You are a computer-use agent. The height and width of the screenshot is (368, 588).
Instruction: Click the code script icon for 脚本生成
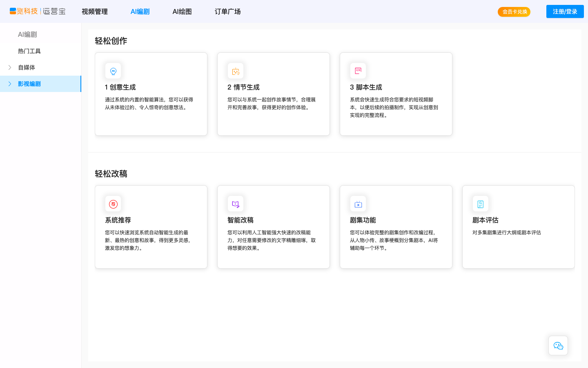coord(358,71)
